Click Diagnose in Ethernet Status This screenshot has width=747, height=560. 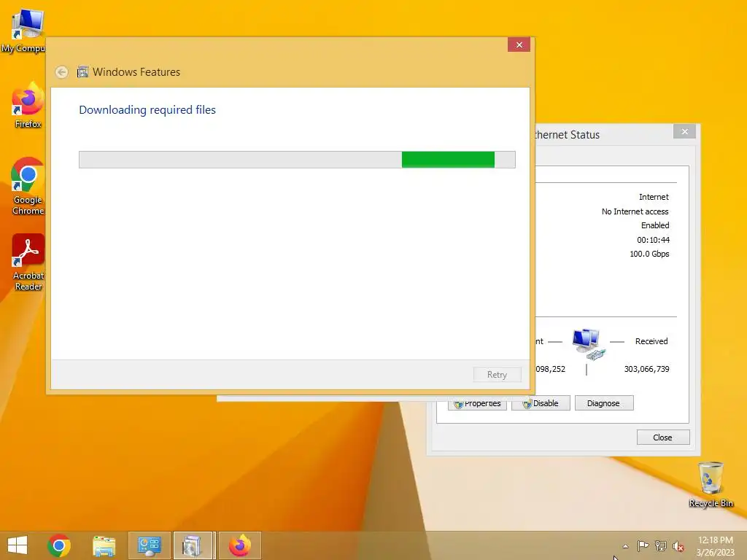603,403
